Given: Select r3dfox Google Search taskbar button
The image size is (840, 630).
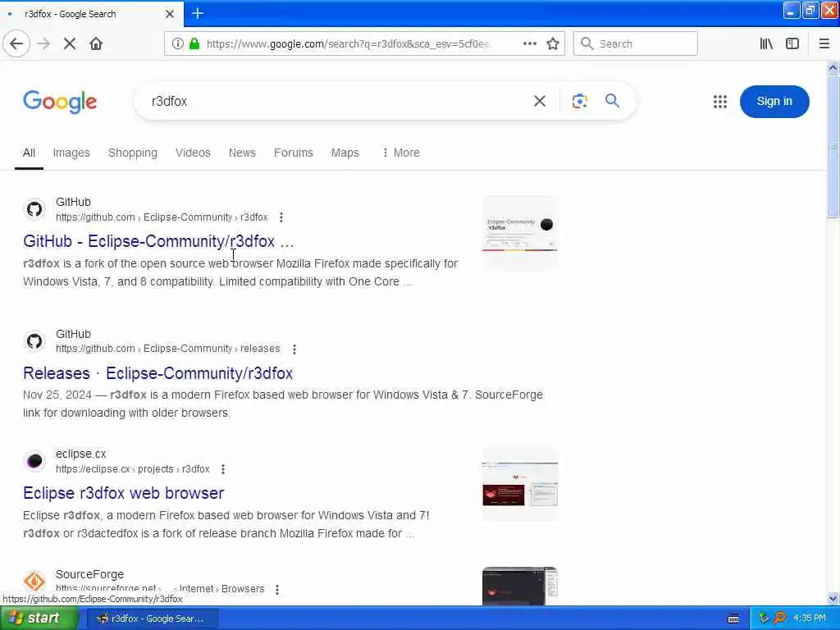Looking at the screenshot, I should click(153, 619).
